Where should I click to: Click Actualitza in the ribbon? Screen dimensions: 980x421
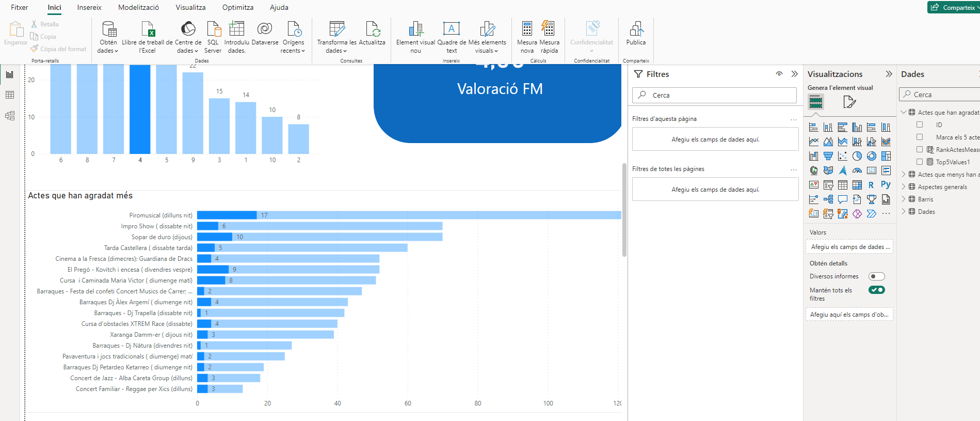(x=372, y=34)
